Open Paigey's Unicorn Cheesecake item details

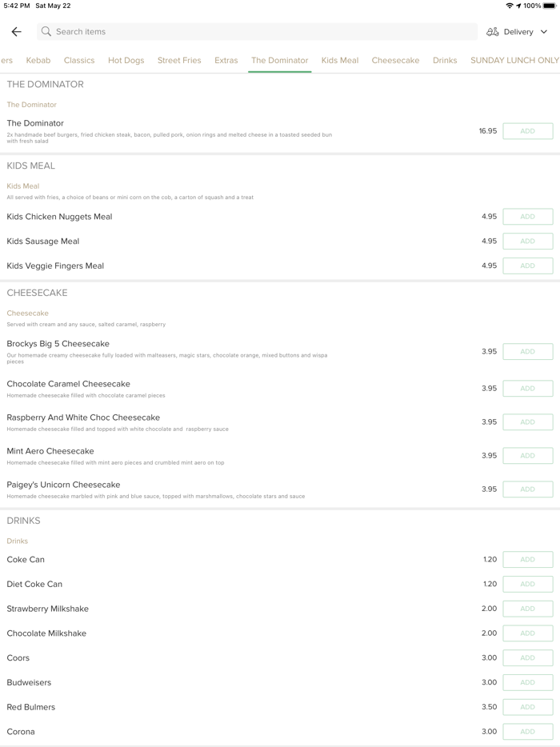click(63, 485)
